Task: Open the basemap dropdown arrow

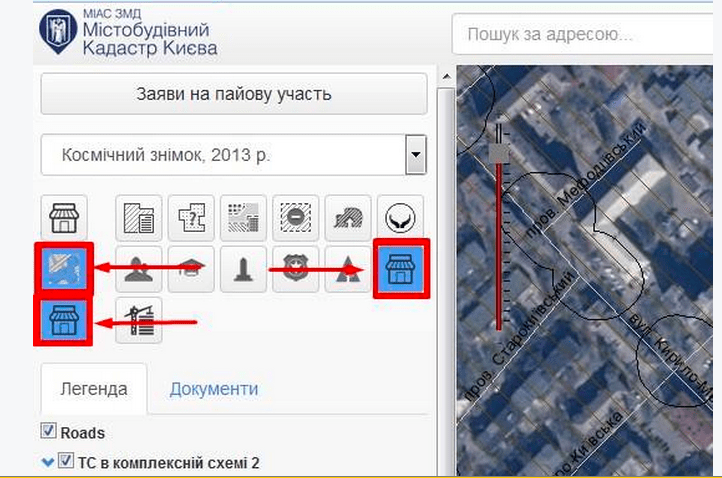Action: 416,155
